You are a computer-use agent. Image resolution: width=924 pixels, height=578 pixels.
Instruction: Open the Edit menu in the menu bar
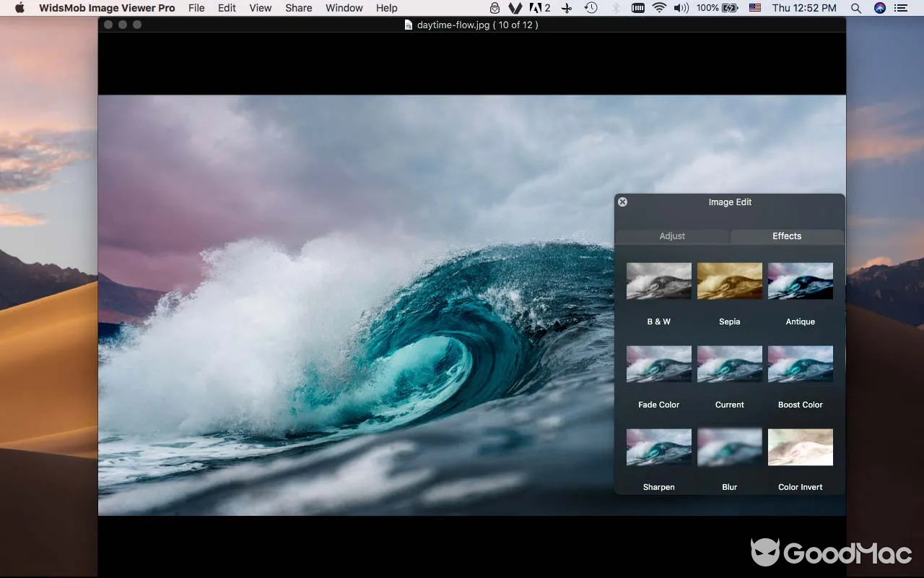click(x=227, y=8)
